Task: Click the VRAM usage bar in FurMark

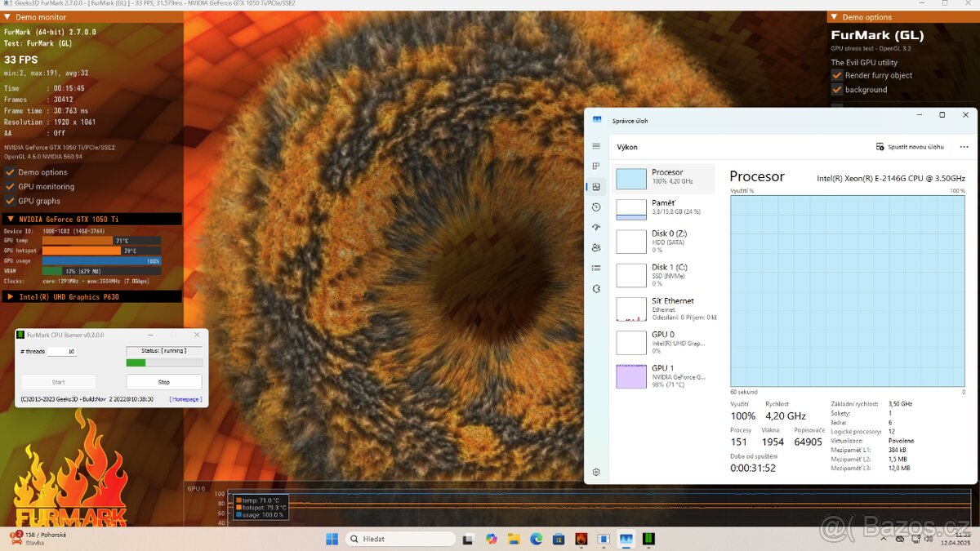Action: tap(101, 271)
